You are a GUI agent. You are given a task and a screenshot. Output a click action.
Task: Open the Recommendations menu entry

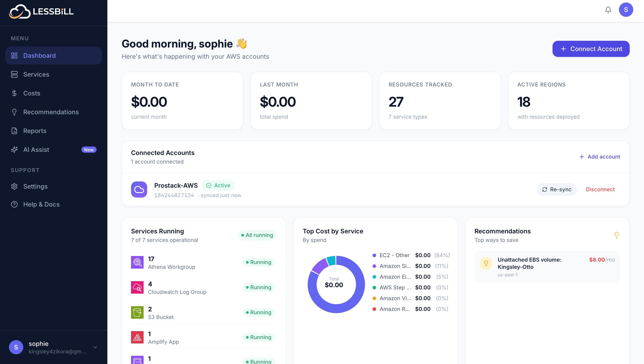point(54,112)
